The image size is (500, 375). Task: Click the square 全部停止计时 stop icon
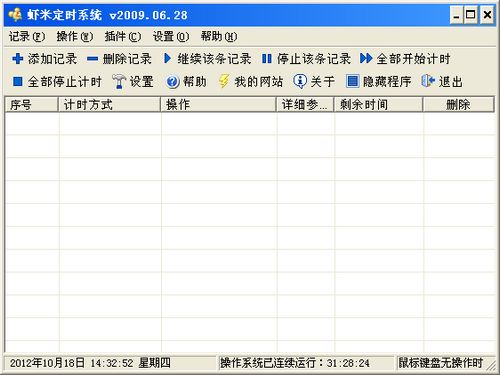click(x=17, y=81)
